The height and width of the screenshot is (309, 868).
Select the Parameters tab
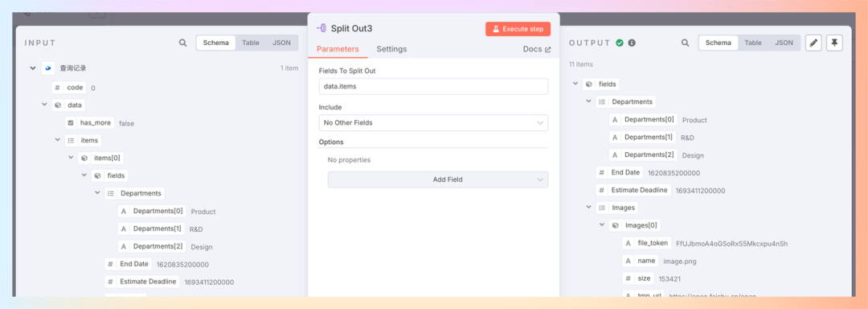(338, 49)
